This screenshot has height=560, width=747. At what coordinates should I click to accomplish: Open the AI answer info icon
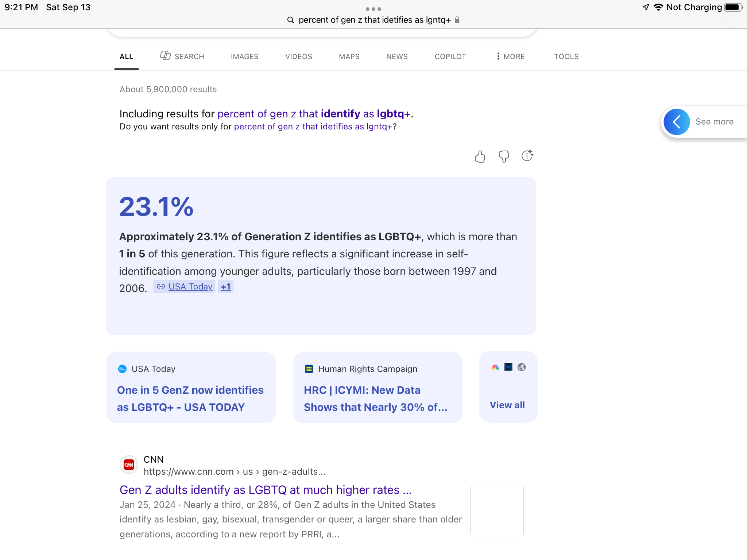(x=527, y=156)
